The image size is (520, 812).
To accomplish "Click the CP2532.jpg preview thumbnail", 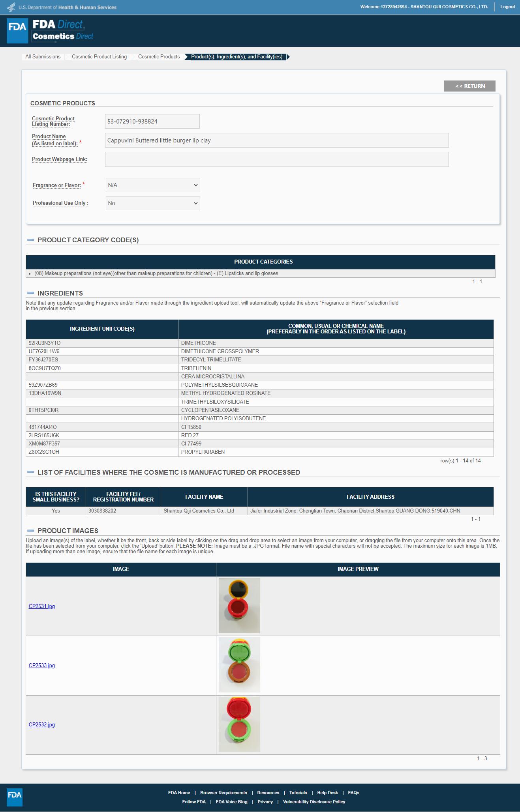I will click(239, 724).
